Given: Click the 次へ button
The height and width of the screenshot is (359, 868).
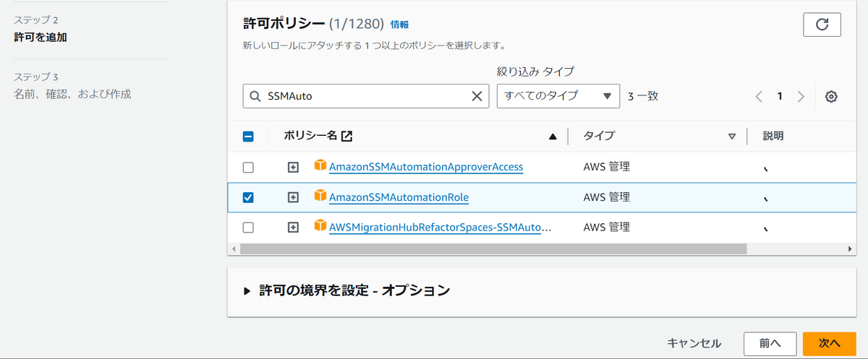Looking at the screenshot, I should [829, 344].
